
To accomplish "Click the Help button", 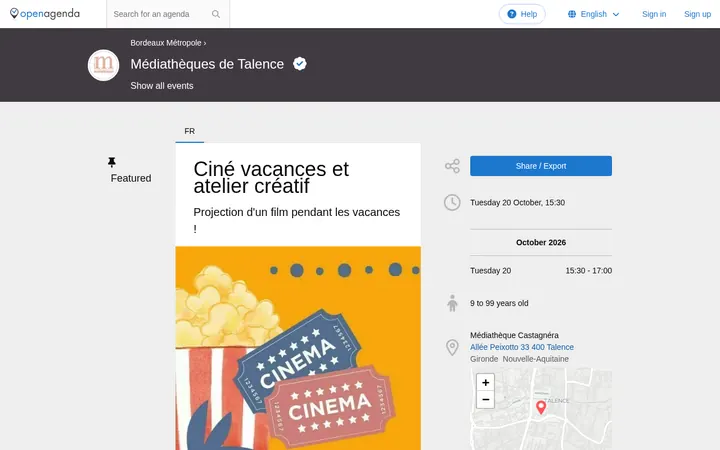I will click(522, 14).
